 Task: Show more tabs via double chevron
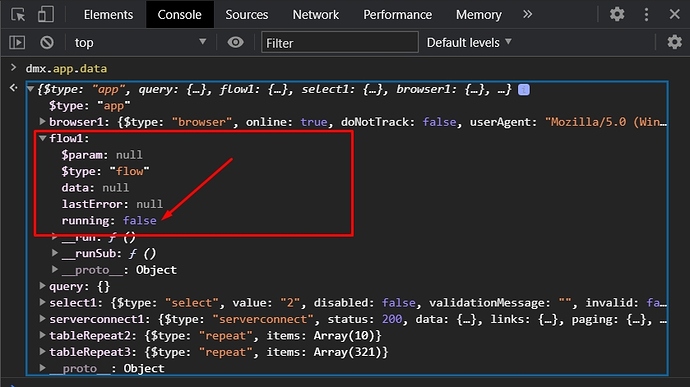tap(527, 14)
